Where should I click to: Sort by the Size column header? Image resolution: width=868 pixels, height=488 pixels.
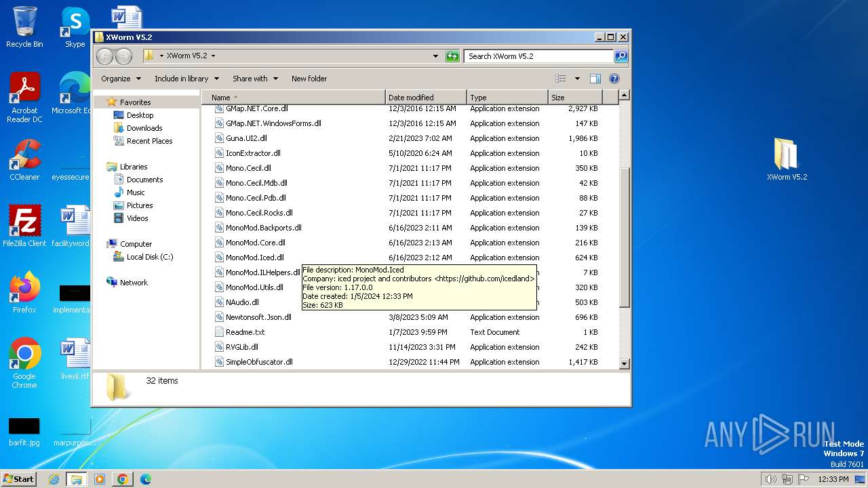[x=575, y=98]
